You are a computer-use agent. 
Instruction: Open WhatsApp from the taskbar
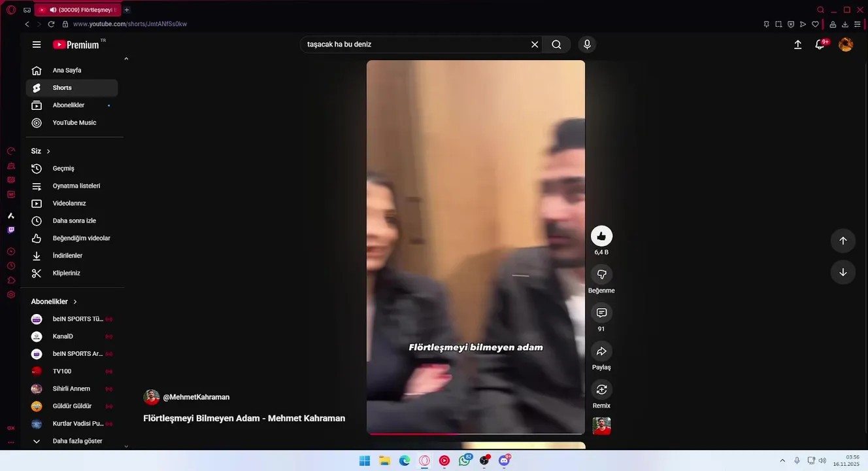(464, 461)
